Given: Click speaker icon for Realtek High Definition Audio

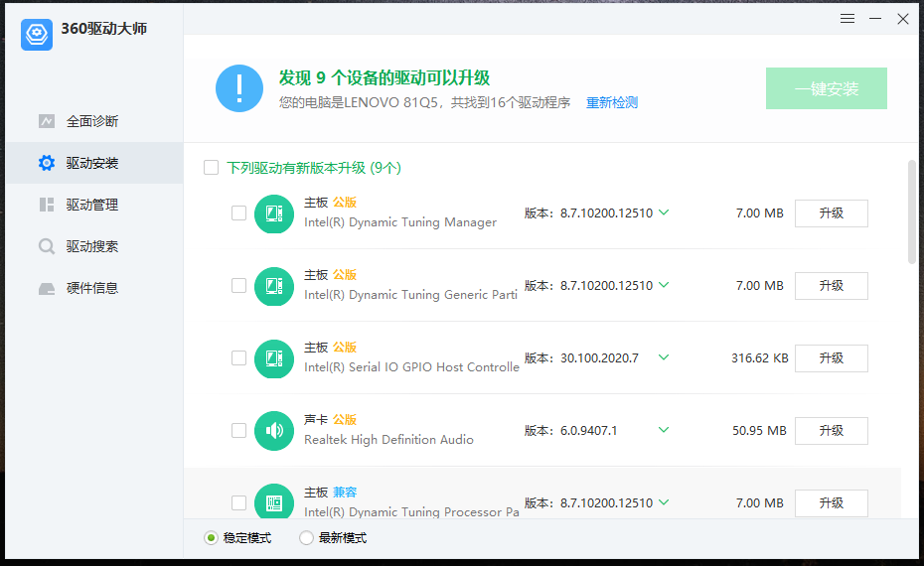Looking at the screenshot, I should pyautogui.click(x=274, y=431).
